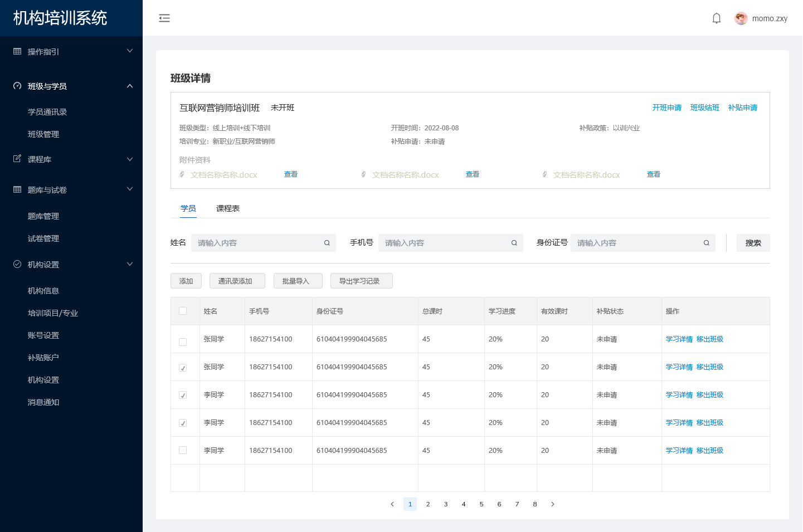The image size is (803, 532).
Task: Click the paperclip icon of third attachment
Action: 544,174
